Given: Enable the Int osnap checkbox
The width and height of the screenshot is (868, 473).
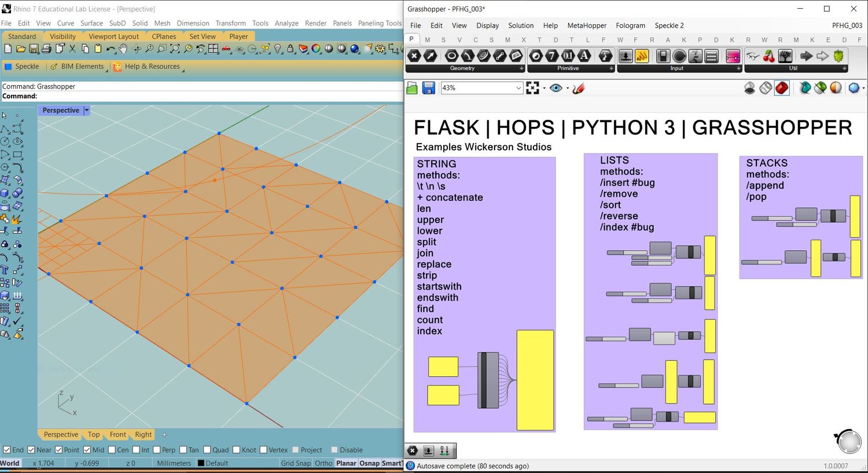Looking at the screenshot, I should point(136,450).
